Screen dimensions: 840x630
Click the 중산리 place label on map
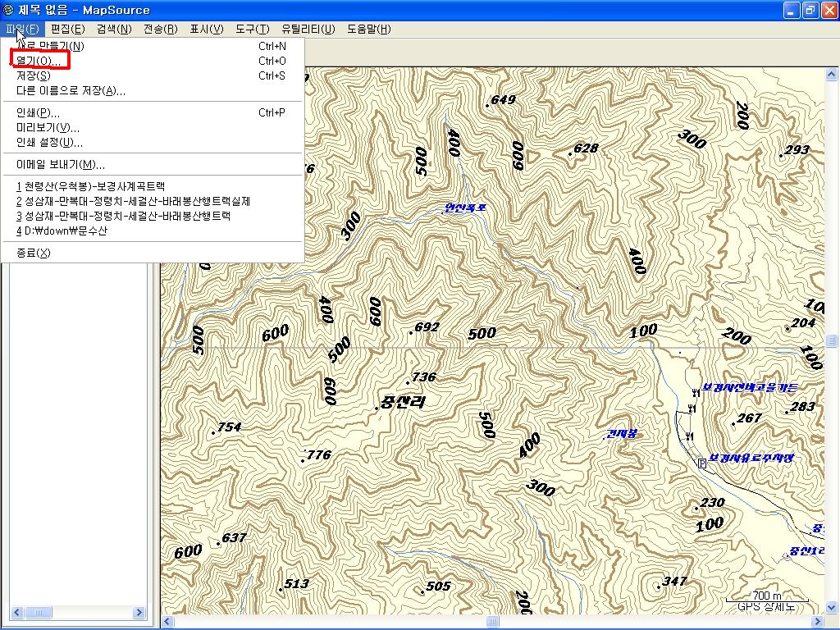(x=402, y=402)
